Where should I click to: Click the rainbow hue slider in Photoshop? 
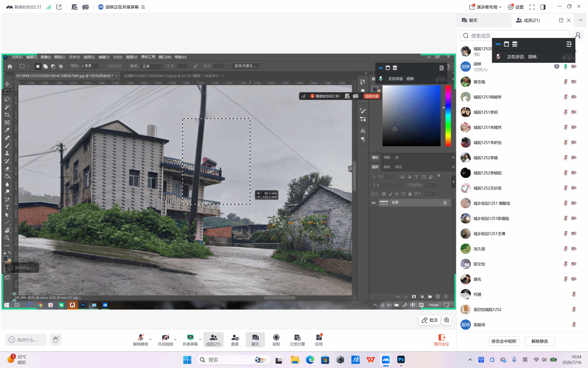coord(448,116)
